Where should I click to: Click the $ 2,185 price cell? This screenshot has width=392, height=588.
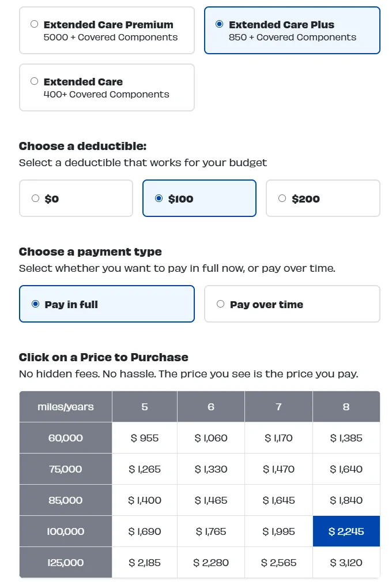click(145, 562)
